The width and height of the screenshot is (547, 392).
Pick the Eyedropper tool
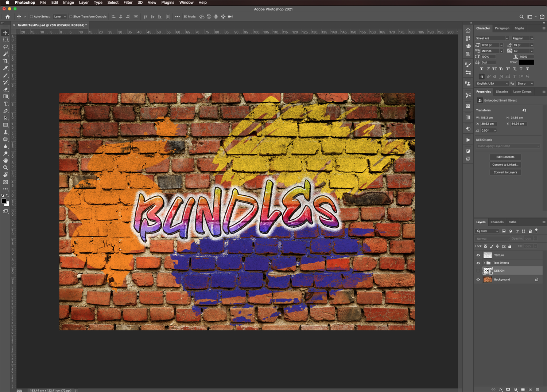coord(5,68)
